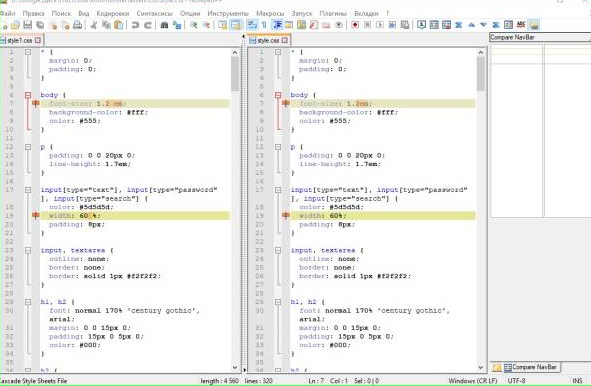Open Find using binoculars icon
Screen dimensions: 591x386
[x=164, y=25]
